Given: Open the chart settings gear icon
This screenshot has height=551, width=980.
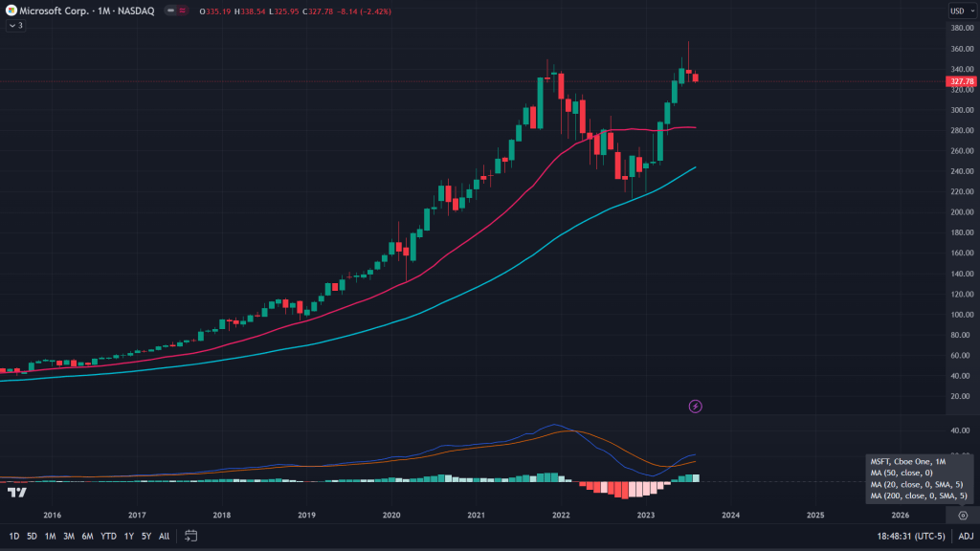Looking at the screenshot, I should [963, 515].
